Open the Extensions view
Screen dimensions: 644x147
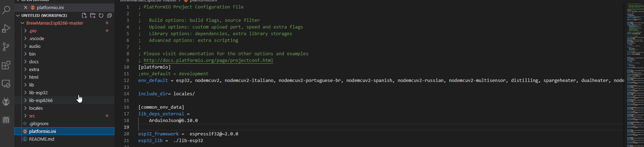(x=6, y=65)
